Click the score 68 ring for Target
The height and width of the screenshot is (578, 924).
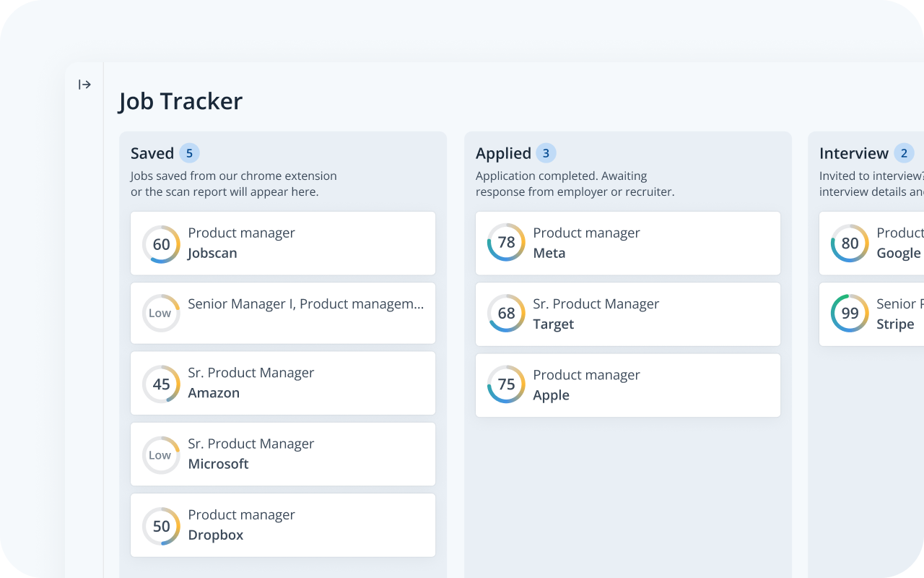tap(506, 313)
